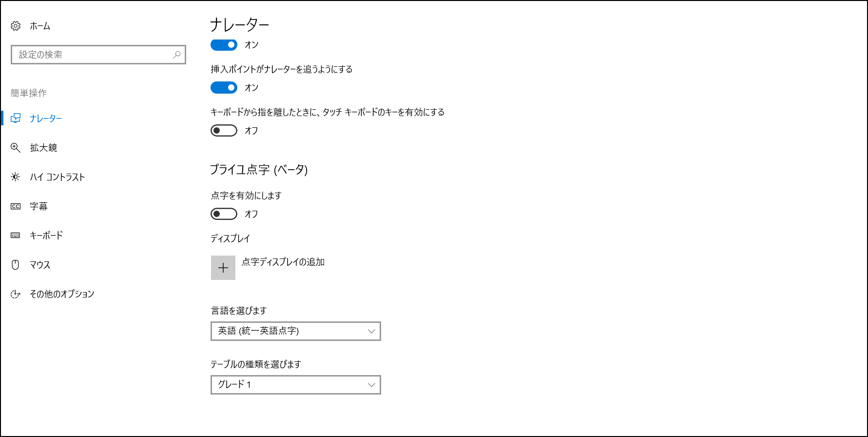Screen dimensions: 868x437
Task: Turn off the topmost On (オン) toggle
Action: [x=224, y=45]
